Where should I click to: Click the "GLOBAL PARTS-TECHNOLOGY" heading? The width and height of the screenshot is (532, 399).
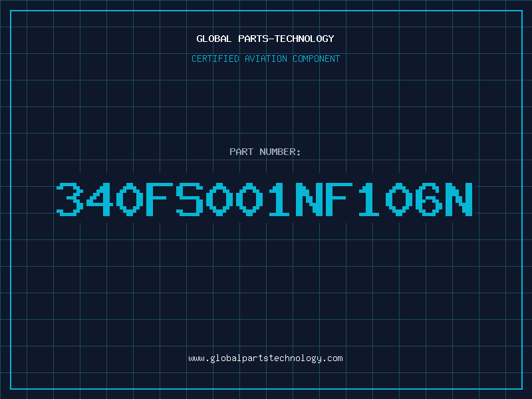tap(265, 39)
